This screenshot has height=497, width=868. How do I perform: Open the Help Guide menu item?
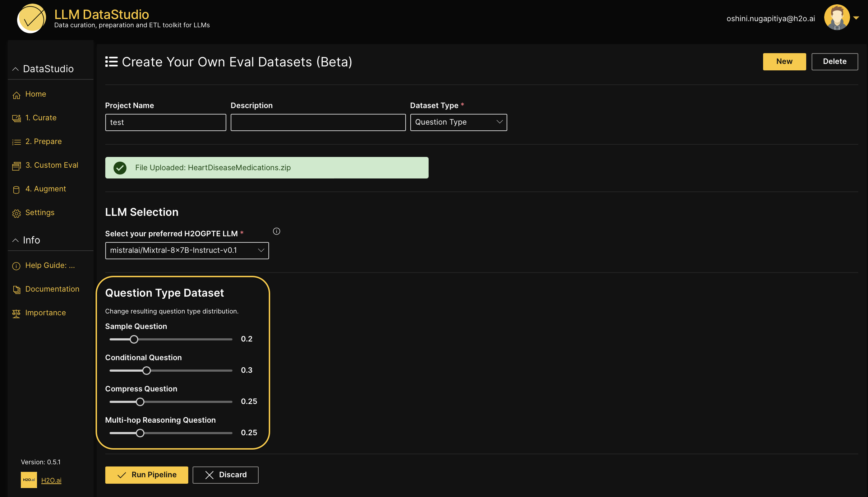50,265
